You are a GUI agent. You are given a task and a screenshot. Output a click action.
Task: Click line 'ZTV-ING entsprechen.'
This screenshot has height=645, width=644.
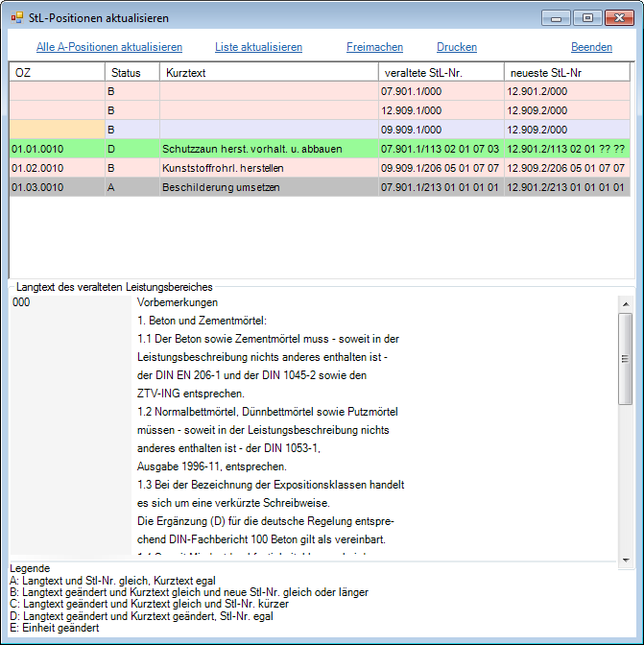tap(191, 394)
